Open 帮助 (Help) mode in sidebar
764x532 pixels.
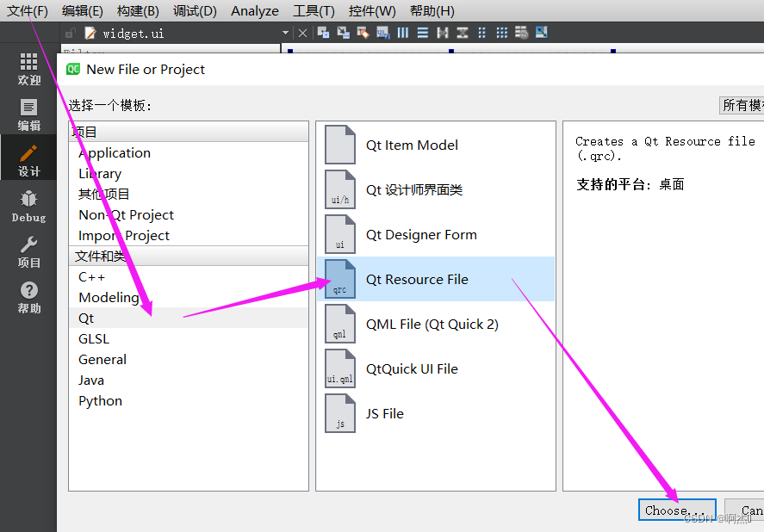tap(28, 297)
